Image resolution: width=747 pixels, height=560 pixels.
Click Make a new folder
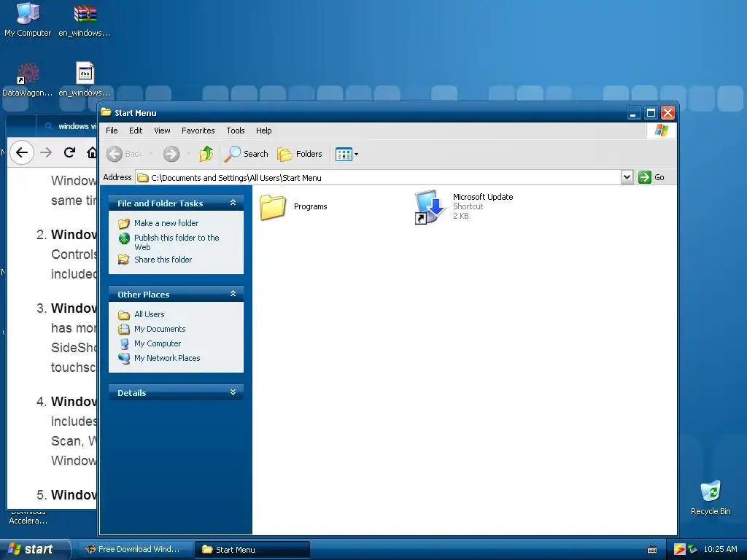coord(166,223)
